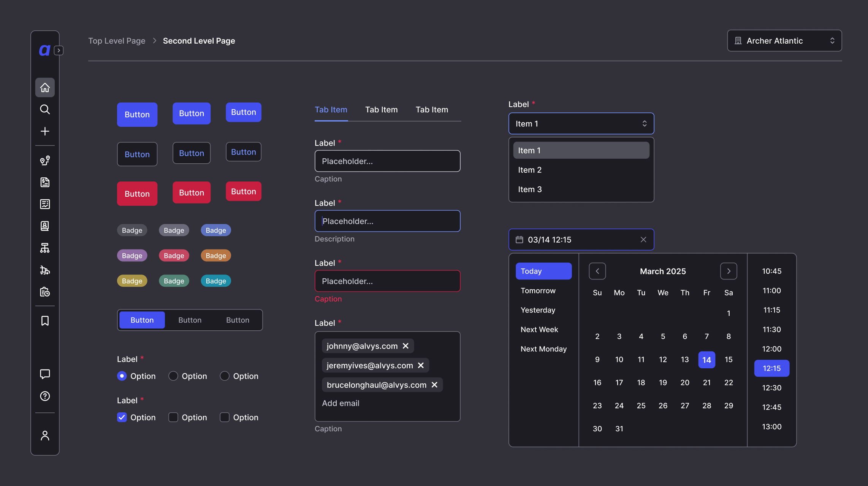This screenshot has height=486, width=868.
Task: Open the truck and trailer sidebar icon
Action: (45, 270)
